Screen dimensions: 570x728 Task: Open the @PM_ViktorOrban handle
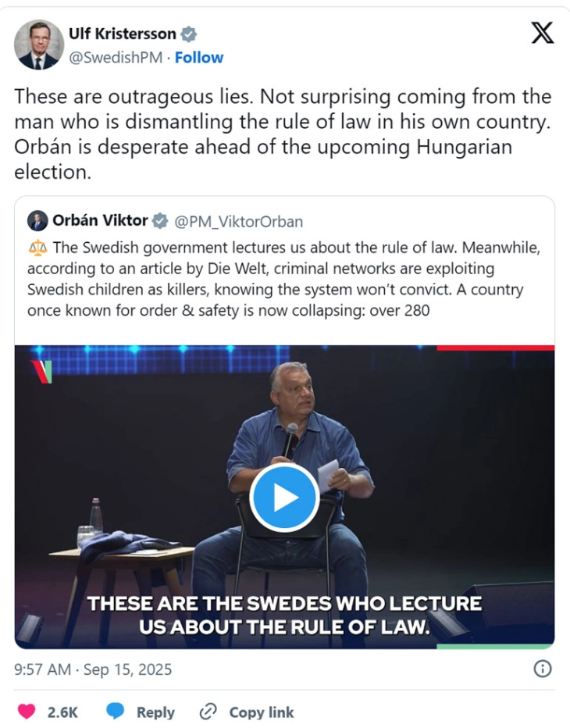click(x=239, y=221)
